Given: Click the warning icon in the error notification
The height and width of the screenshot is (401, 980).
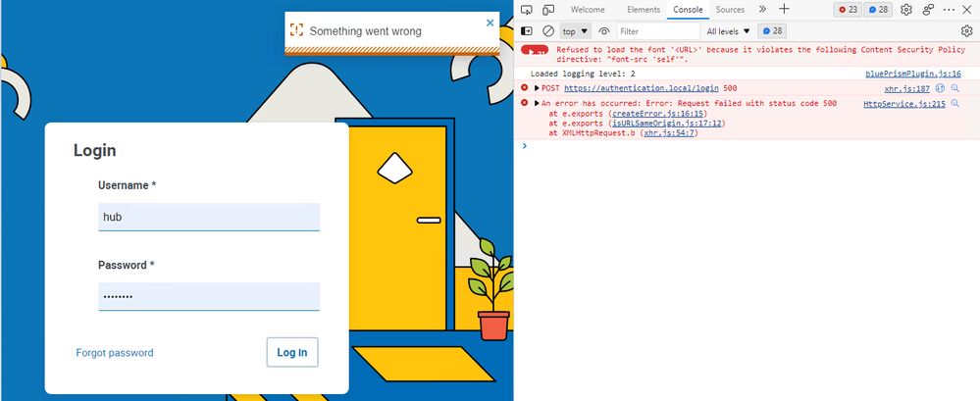Looking at the screenshot, I should coord(296,29).
